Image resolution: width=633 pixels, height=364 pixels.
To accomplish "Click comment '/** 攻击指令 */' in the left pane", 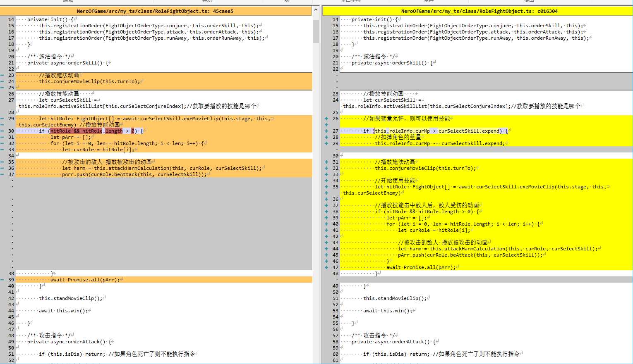I will (x=50, y=335).
